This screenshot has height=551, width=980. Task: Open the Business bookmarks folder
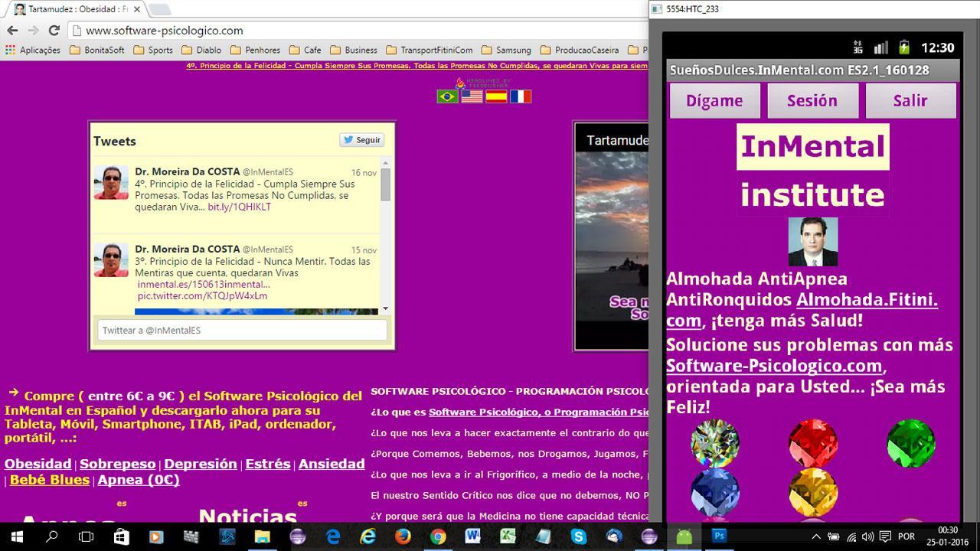pyautogui.click(x=354, y=50)
